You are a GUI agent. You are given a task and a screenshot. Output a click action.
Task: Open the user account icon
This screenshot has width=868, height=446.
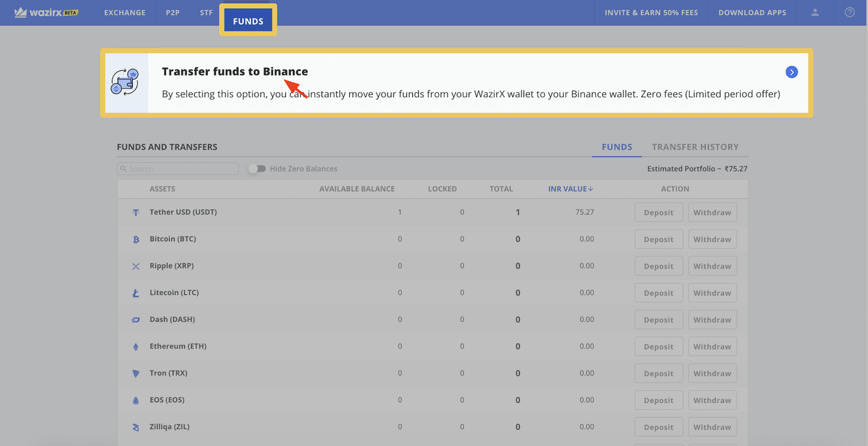point(816,13)
